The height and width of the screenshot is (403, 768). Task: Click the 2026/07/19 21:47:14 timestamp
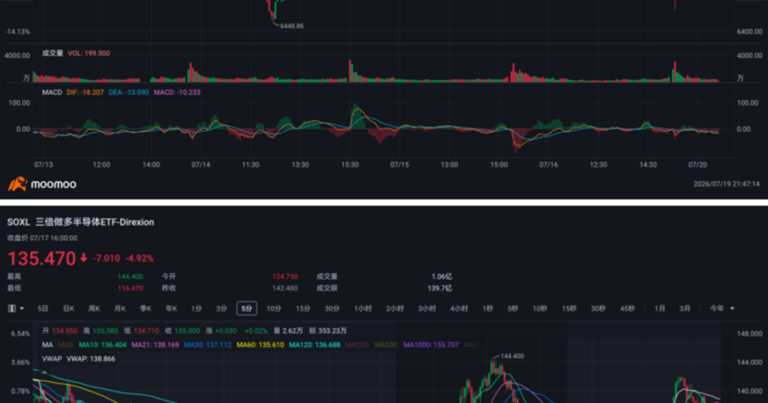click(x=727, y=184)
